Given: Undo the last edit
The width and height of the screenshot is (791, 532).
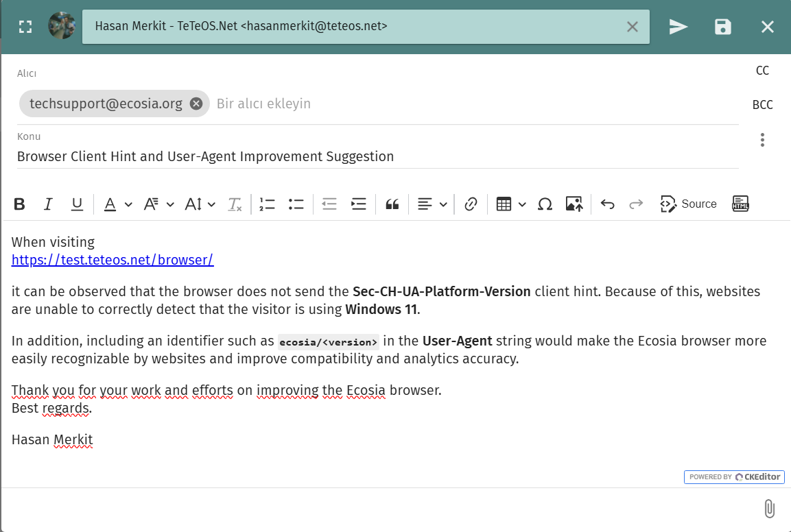Looking at the screenshot, I should tap(607, 204).
